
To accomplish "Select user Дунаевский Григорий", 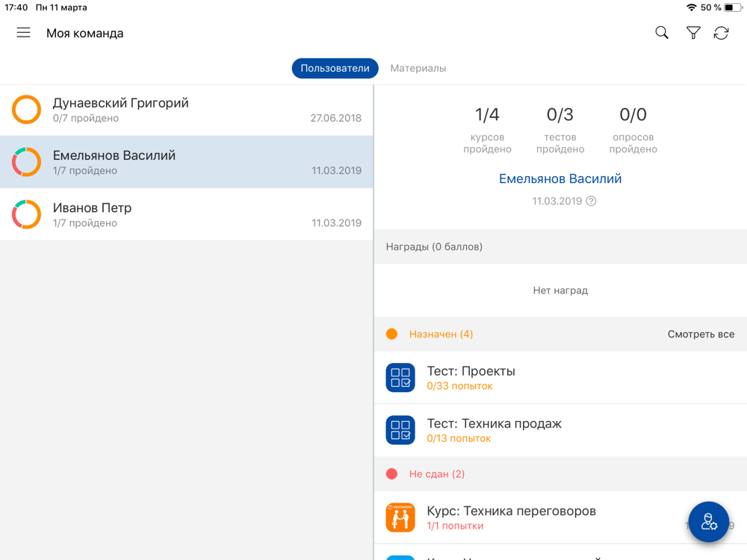I will pyautogui.click(x=186, y=110).
